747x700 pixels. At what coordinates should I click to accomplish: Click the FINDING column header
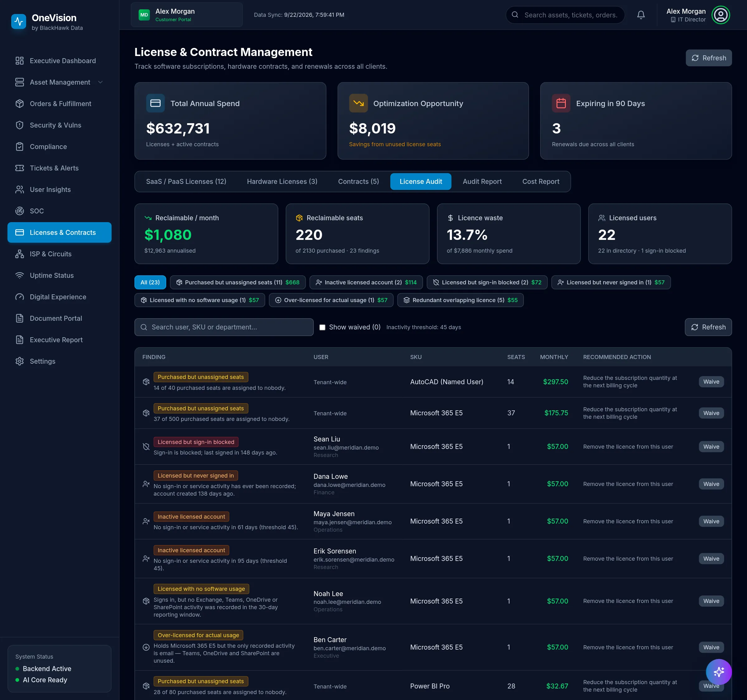click(x=154, y=357)
